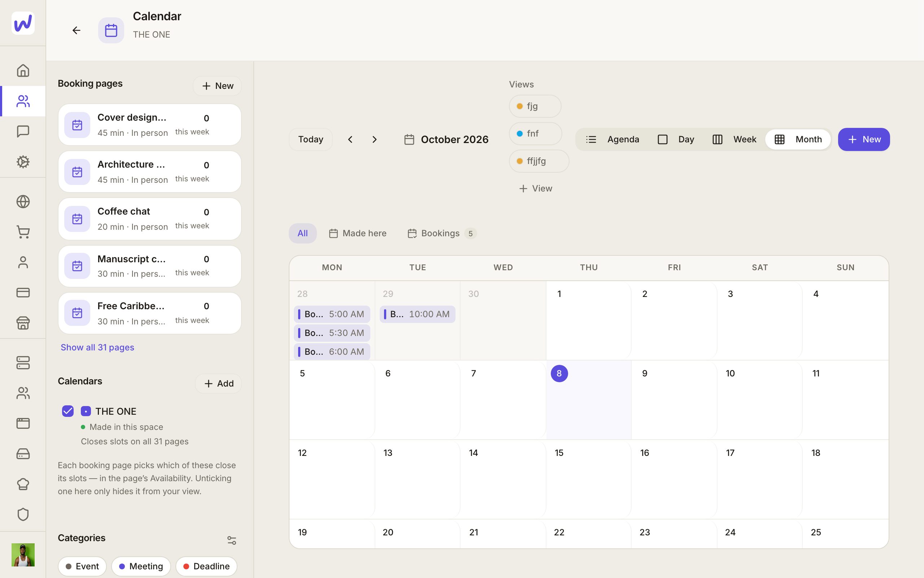Open the storefront sidebar icon
This screenshot has height=578, width=924.
(23, 323)
